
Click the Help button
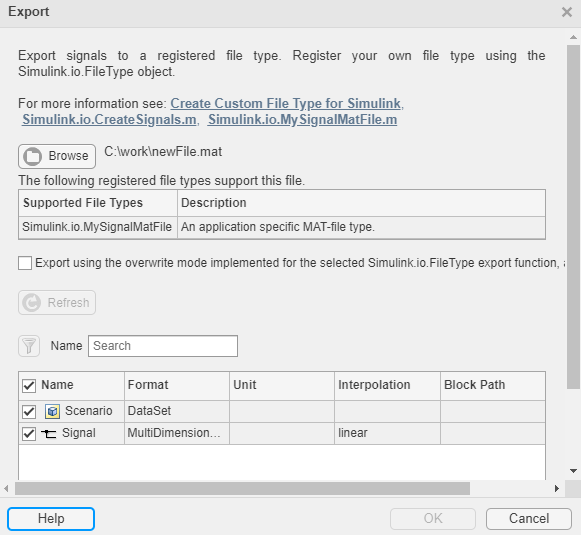click(x=51, y=519)
